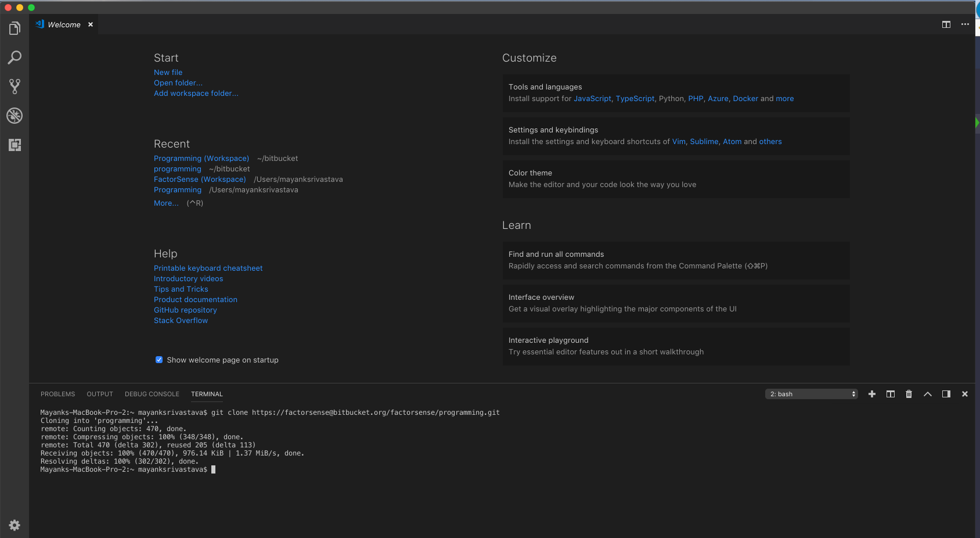Install Sublime keybindings

click(704, 142)
